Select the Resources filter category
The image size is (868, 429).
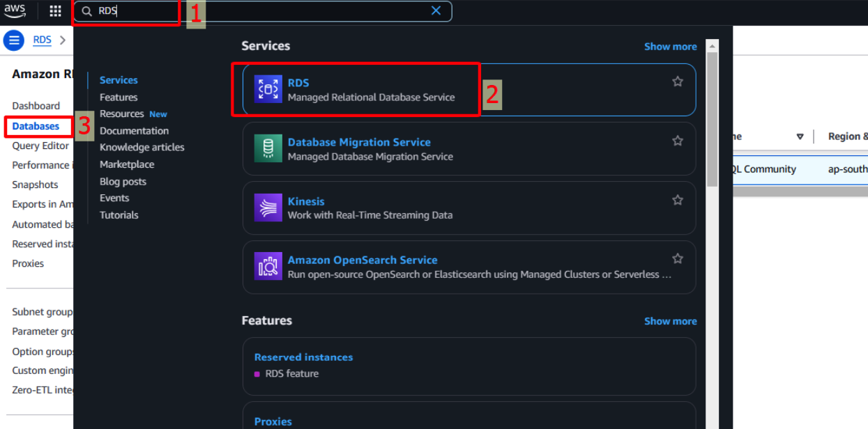click(x=121, y=114)
